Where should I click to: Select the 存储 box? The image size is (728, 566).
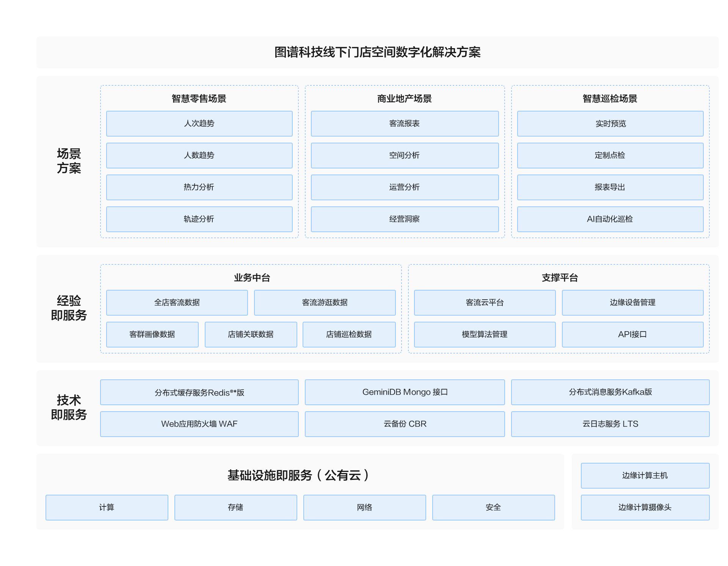click(236, 508)
